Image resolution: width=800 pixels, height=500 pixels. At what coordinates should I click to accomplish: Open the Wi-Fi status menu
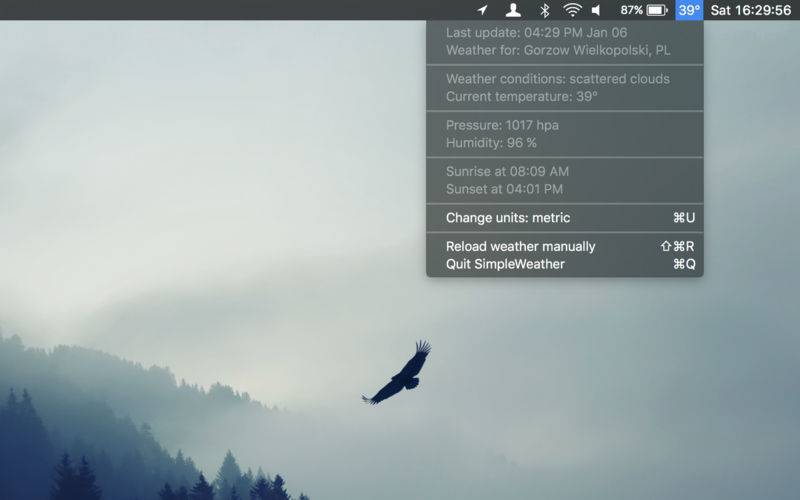coord(572,10)
